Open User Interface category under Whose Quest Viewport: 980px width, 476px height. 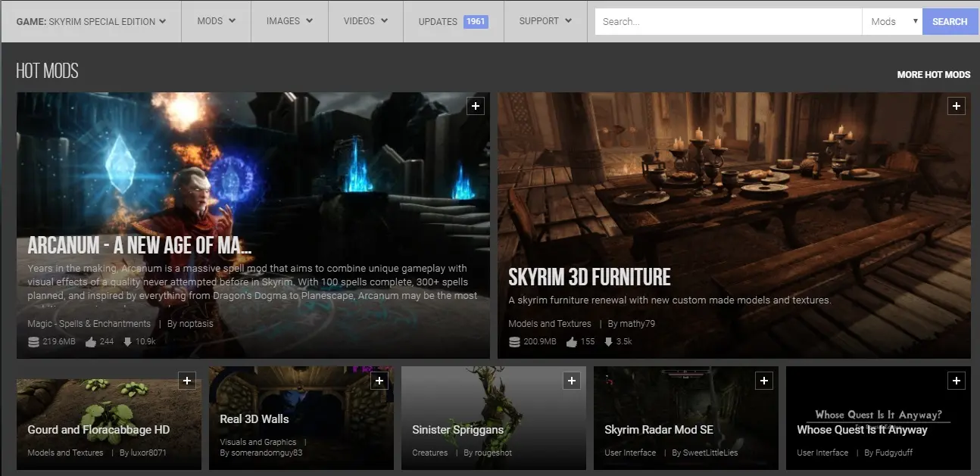[822, 453]
